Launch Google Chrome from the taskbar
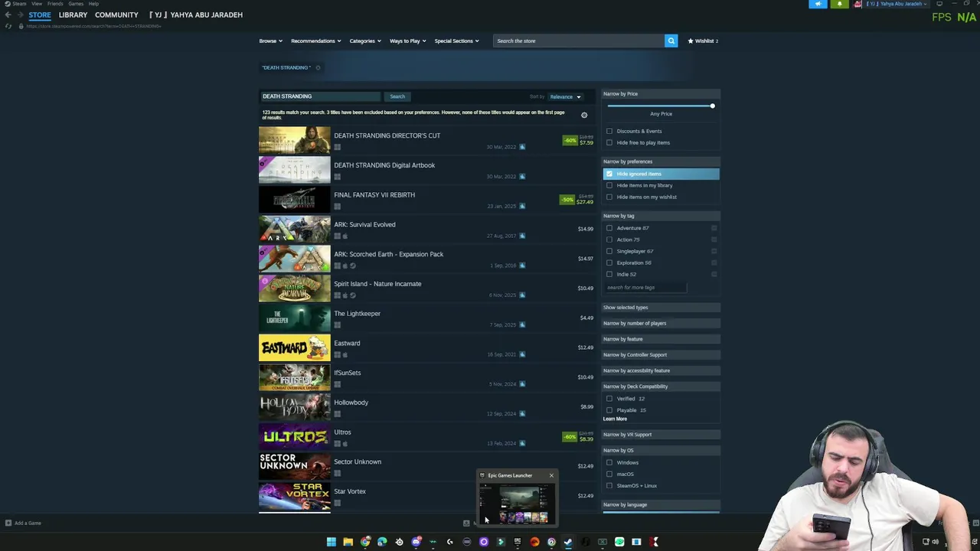Screen dimensions: 980x551 tap(365, 542)
